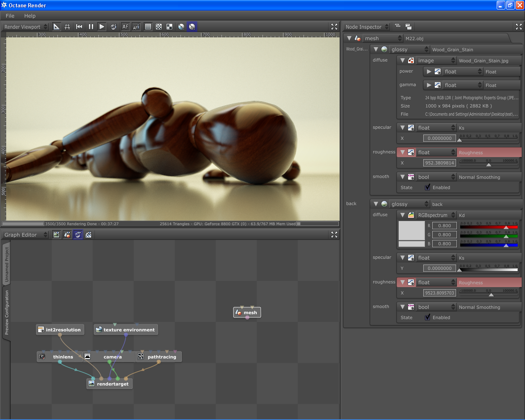Click the AF autofocus icon

point(125,27)
